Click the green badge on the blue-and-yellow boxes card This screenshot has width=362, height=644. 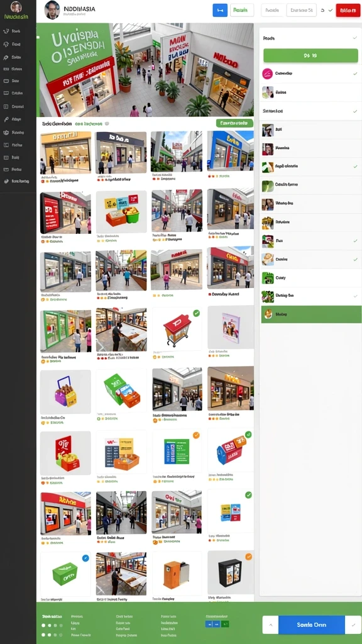[x=248, y=495]
